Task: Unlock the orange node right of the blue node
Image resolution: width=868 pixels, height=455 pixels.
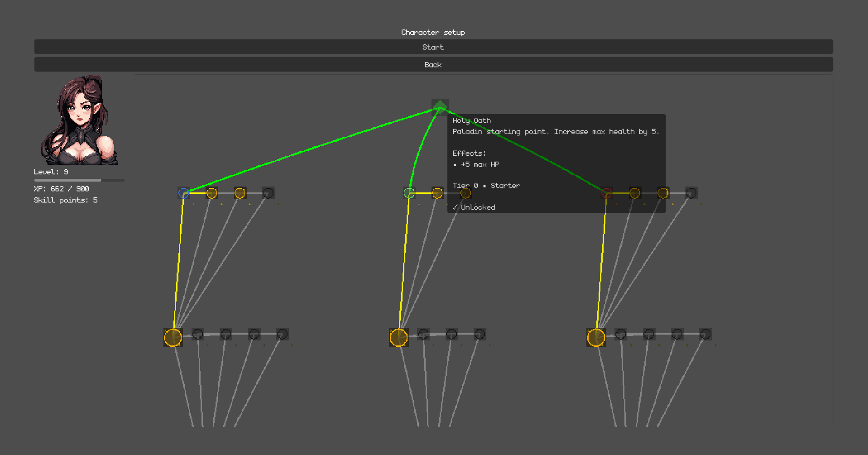Action: point(212,193)
